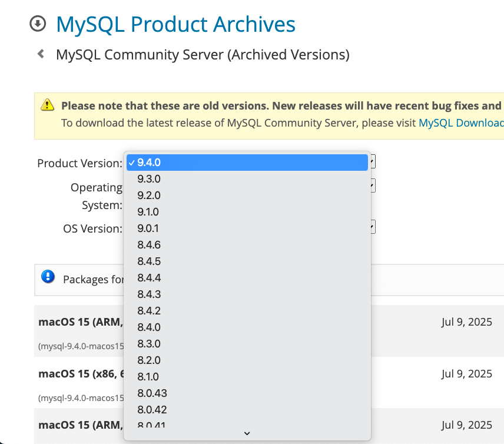Open the Operating System select box arrow

coord(373,185)
